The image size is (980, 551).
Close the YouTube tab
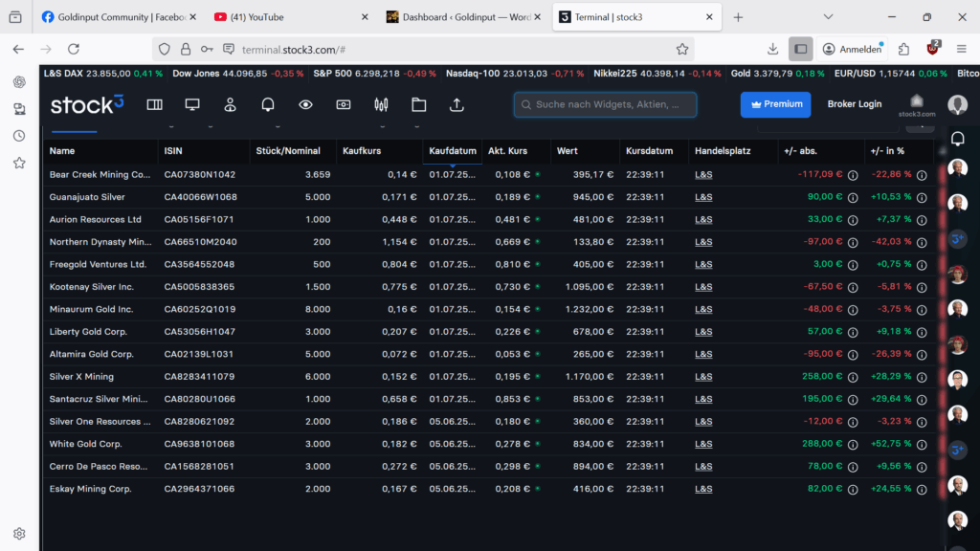point(365,17)
